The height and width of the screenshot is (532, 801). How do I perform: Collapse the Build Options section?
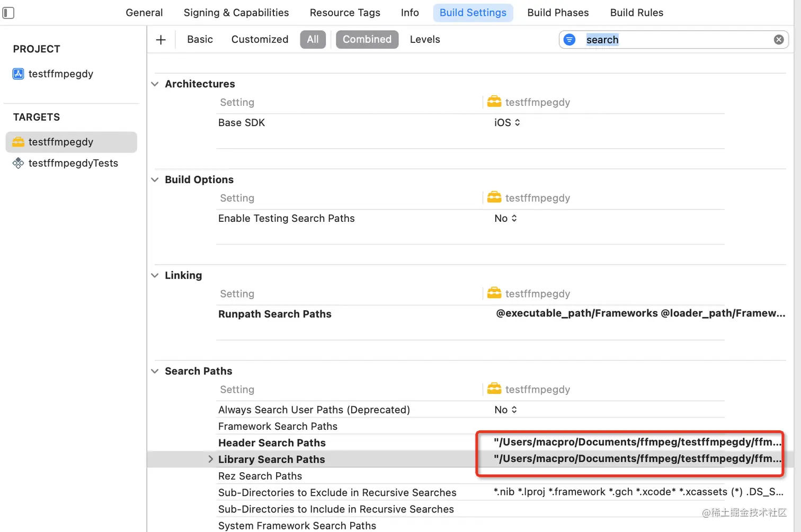click(x=155, y=180)
